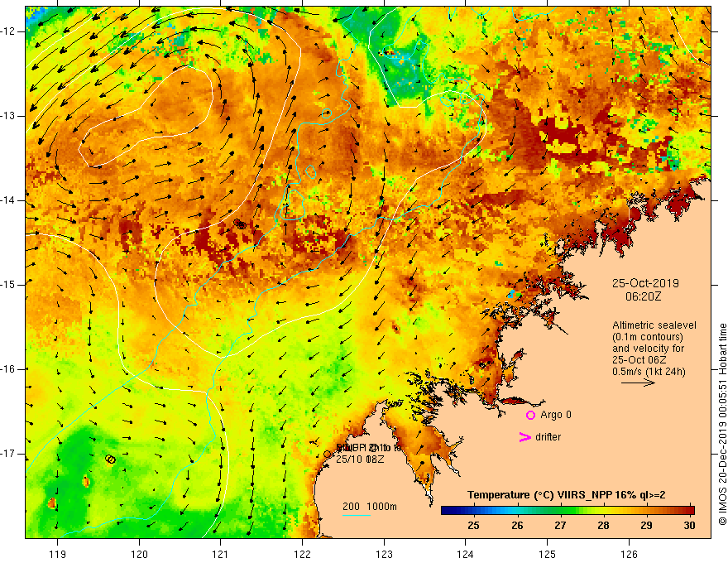The height and width of the screenshot is (563, 728).
Task: Click the '06:20Z' time label
Action: point(643,296)
